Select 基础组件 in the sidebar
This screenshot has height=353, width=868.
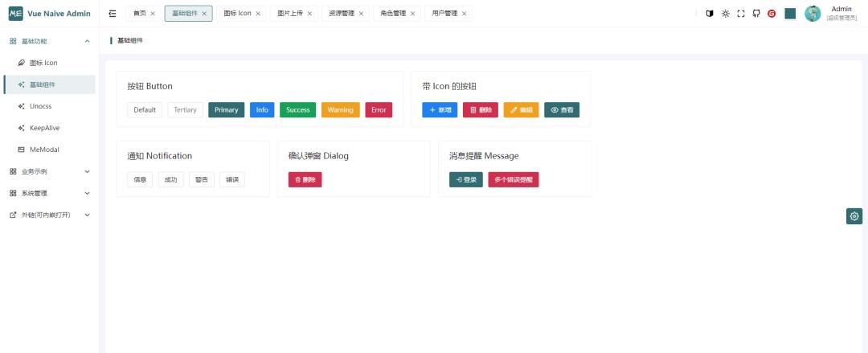point(49,84)
